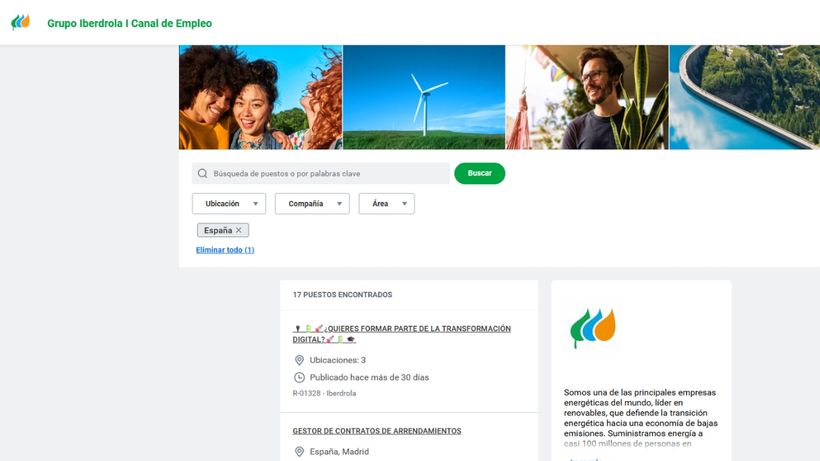
Task: Click the wind turbine banner image
Action: [424, 97]
